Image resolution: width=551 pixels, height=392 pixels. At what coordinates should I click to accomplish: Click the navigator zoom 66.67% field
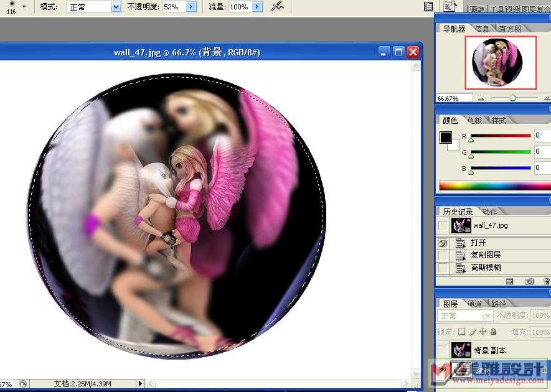453,99
